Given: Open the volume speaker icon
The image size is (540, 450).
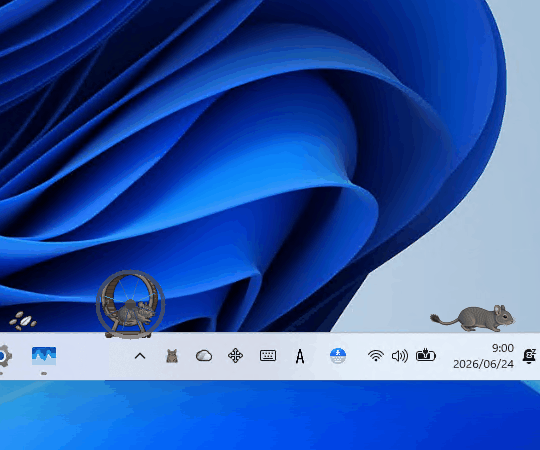Looking at the screenshot, I should click(400, 356).
